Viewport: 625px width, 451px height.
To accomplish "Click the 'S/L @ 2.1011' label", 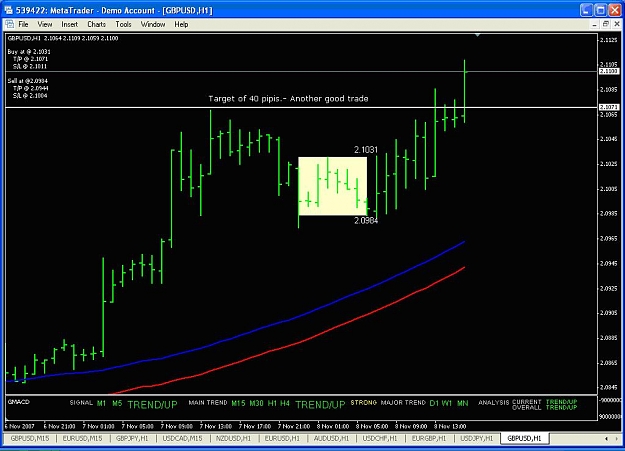I will click(29, 66).
